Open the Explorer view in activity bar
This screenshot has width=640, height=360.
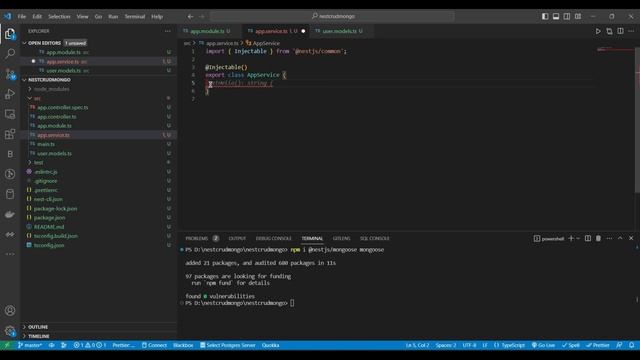click(x=10, y=33)
